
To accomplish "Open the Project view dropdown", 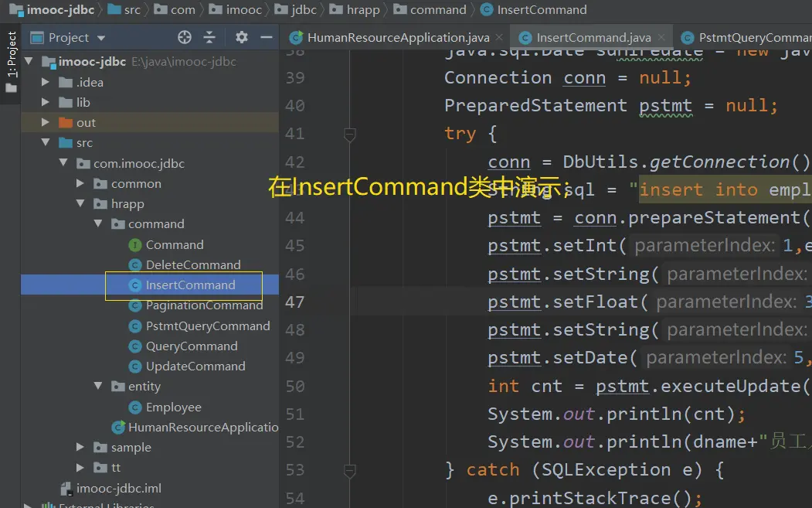I will pos(101,38).
